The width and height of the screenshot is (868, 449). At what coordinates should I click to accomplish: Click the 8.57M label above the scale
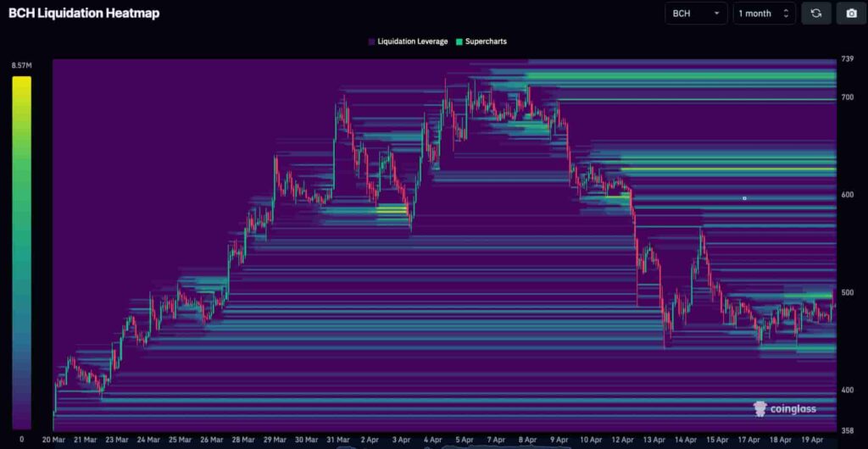click(x=21, y=66)
